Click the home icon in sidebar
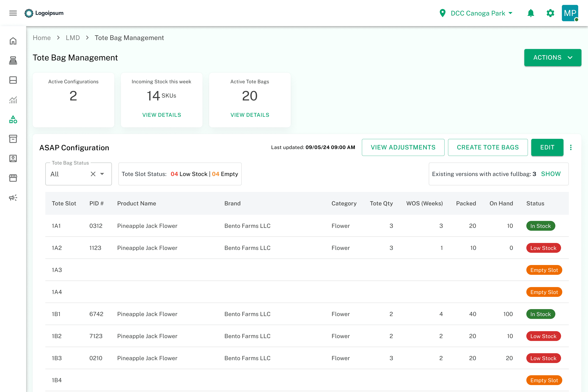The width and height of the screenshot is (588, 392). point(13,41)
